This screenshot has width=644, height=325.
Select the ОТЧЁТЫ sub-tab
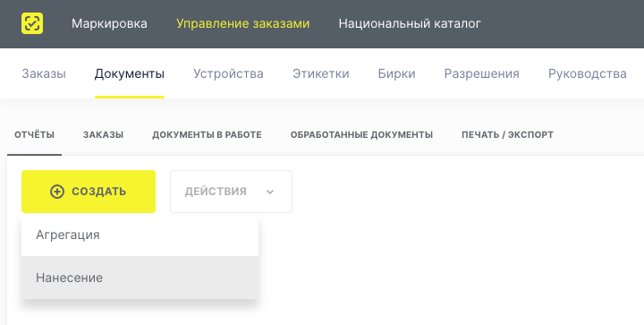coord(35,135)
